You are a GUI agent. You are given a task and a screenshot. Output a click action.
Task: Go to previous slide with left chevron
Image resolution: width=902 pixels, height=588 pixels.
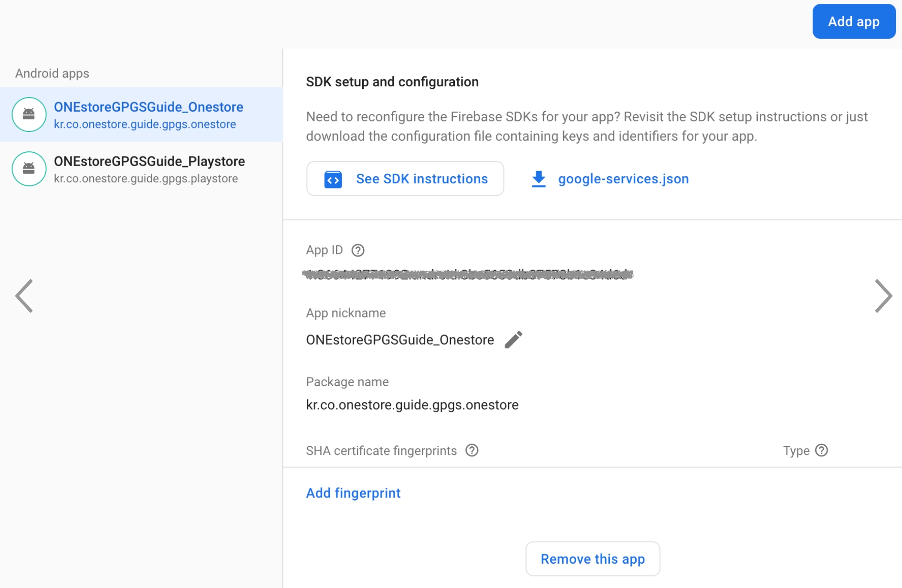pos(24,296)
